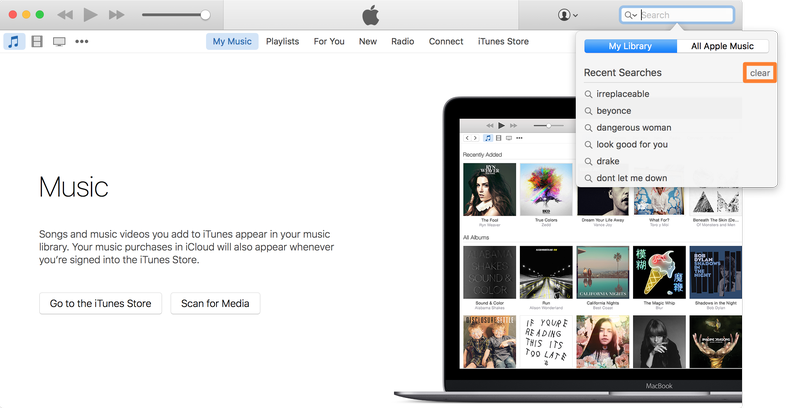Open the iTunes Store tab
800x408 pixels.
tap(503, 41)
